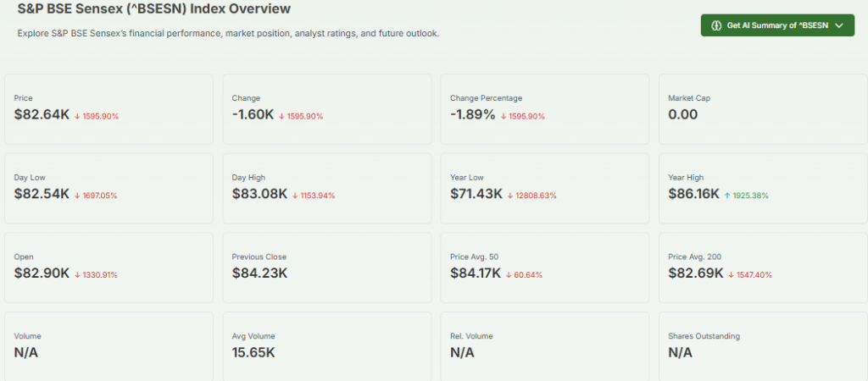Screen dimensions: 868x381
Task: Select the Previous Close value $84.23K
Action: pos(259,273)
